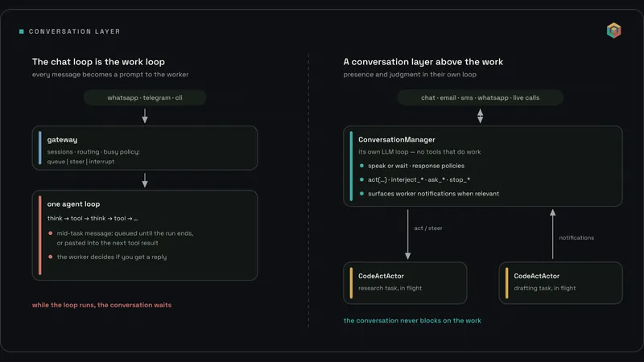This screenshot has width=644, height=362.
Task: Click bullet "speak or wait · response policies"
Action: tap(416, 166)
